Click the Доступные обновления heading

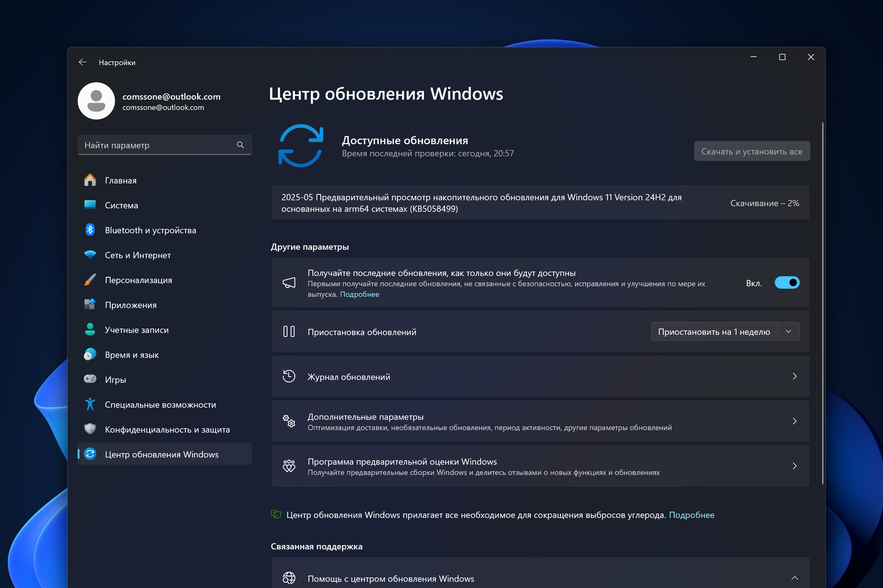[405, 140]
